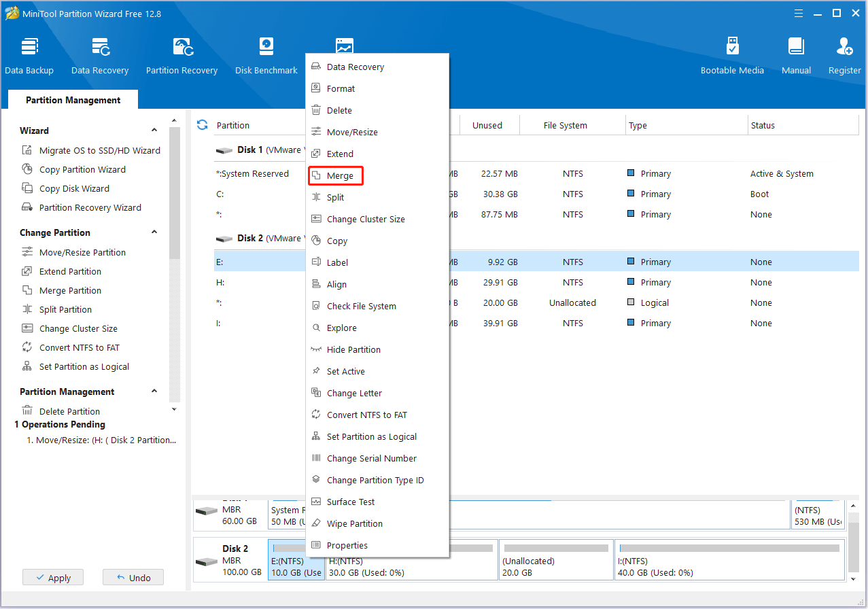Click the Undo button
Viewport: 868px width, 609px height.
pos(133,578)
